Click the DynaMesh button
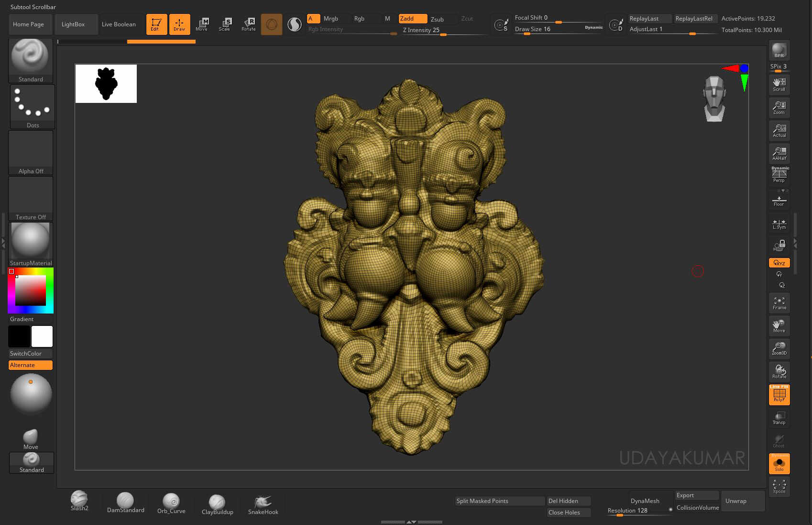Image resolution: width=812 pixels, height=525 pixels. coord(645,501)
